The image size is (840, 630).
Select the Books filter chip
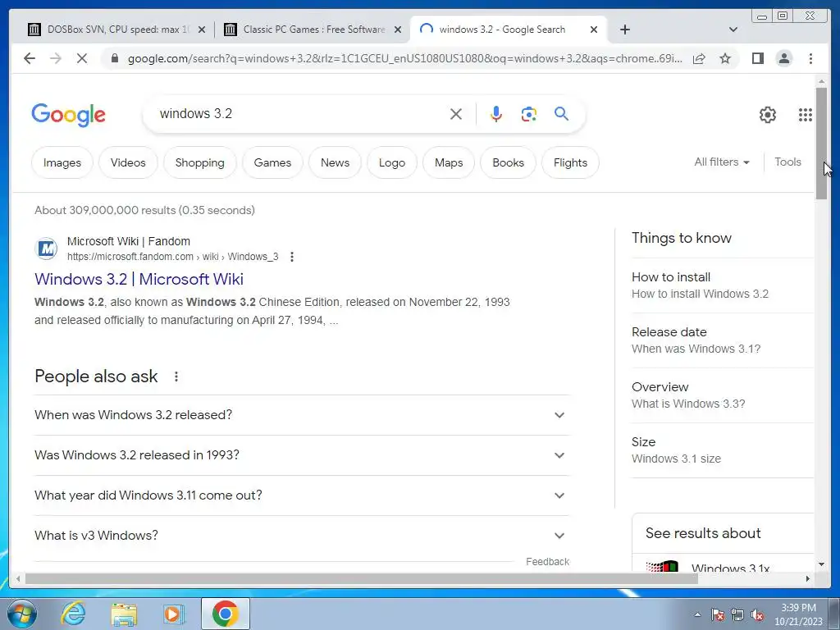tap(508, 162)
